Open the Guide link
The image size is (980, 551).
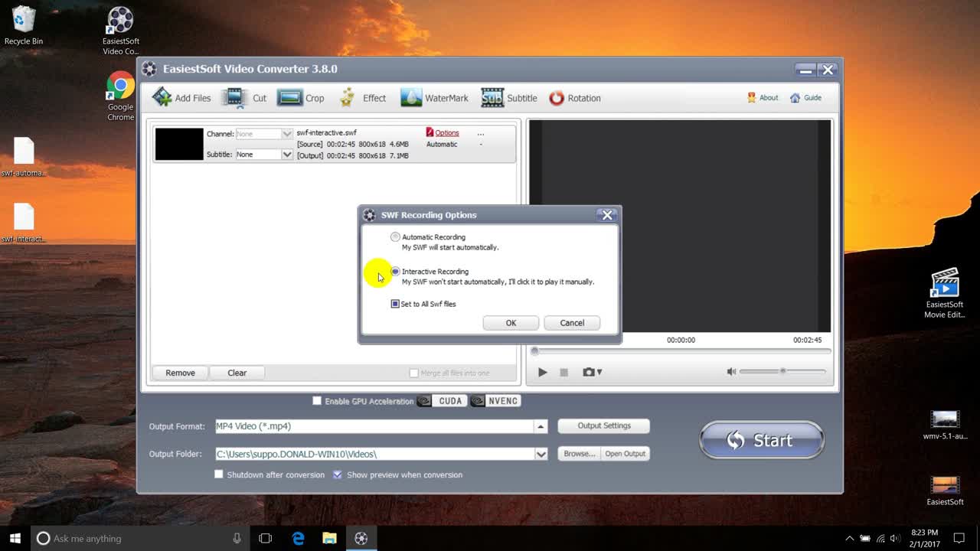(805, 98)
